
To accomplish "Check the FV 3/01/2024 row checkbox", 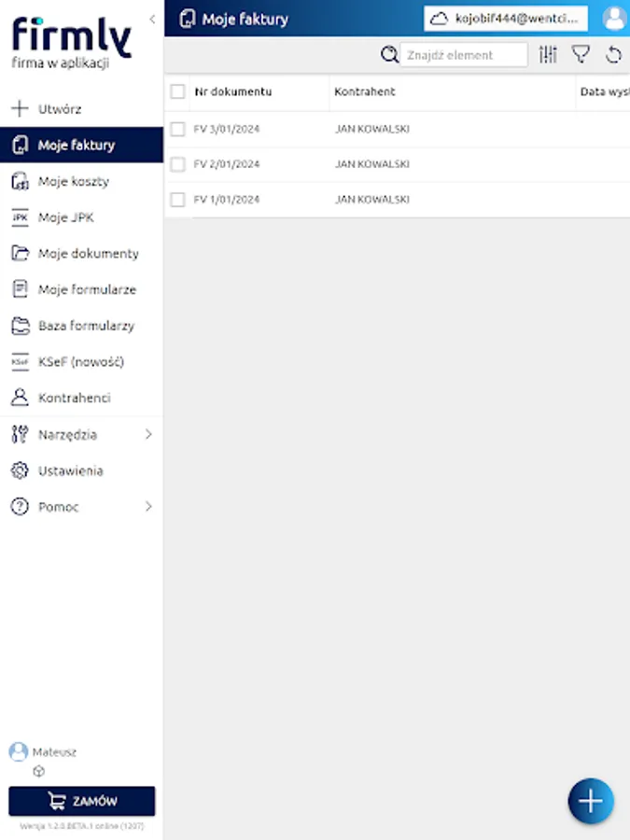I will [x=178, y=129].
